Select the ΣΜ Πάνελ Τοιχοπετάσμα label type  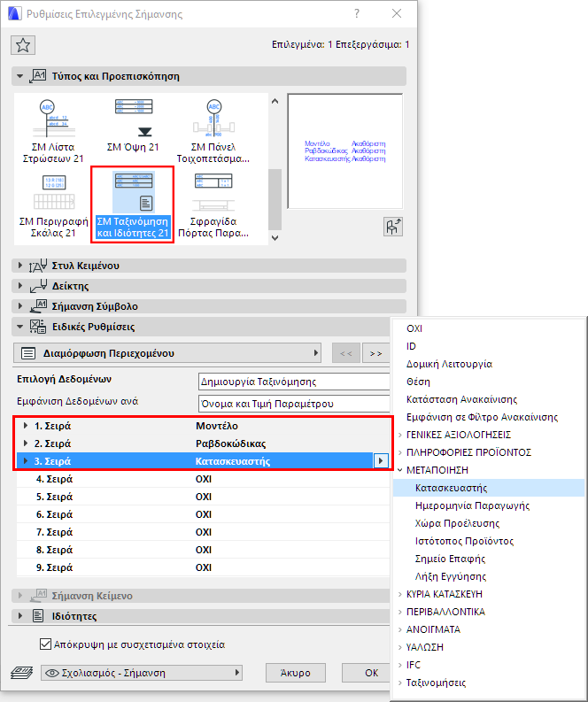[x=213, y=131]
